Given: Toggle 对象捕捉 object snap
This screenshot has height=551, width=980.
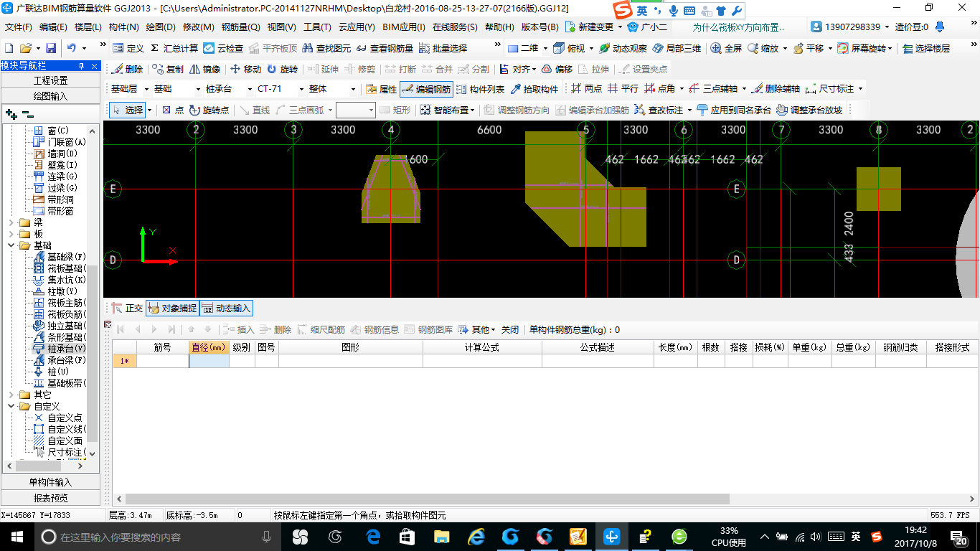Looking at the screenshot, I should [x=172, y=308].
